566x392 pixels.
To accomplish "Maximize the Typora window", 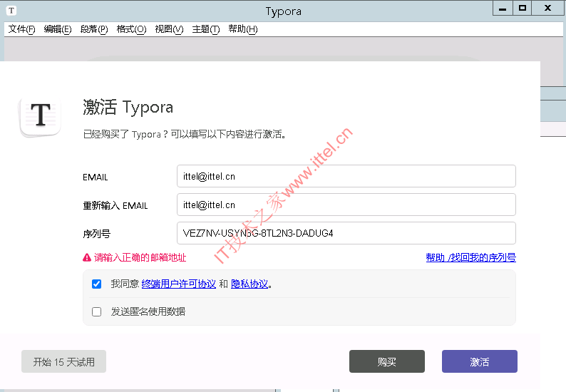I will pos(522,9).
